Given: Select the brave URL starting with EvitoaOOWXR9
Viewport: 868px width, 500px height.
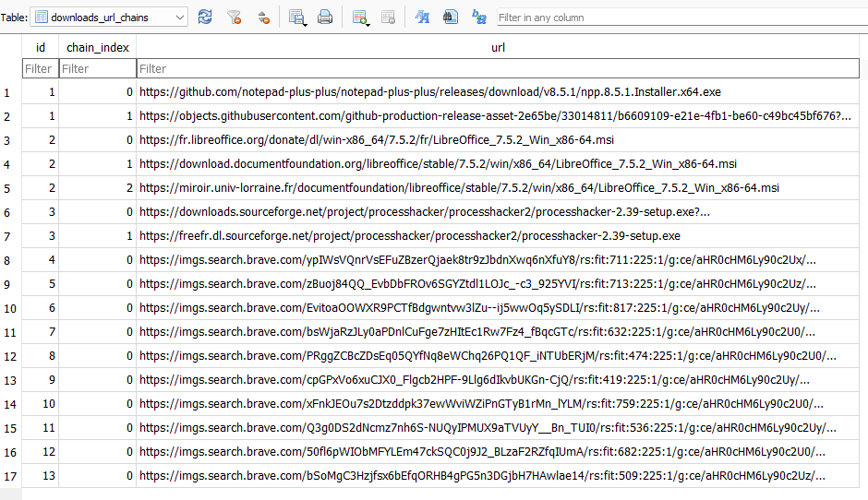Looking at the screenshot, I should tap(498, 307).
